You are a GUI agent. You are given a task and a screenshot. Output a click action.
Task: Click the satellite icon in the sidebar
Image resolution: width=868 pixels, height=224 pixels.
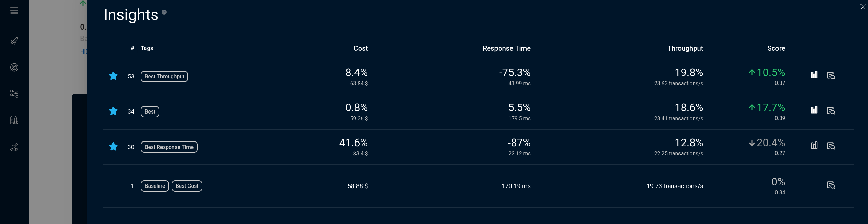click(14, 147)
